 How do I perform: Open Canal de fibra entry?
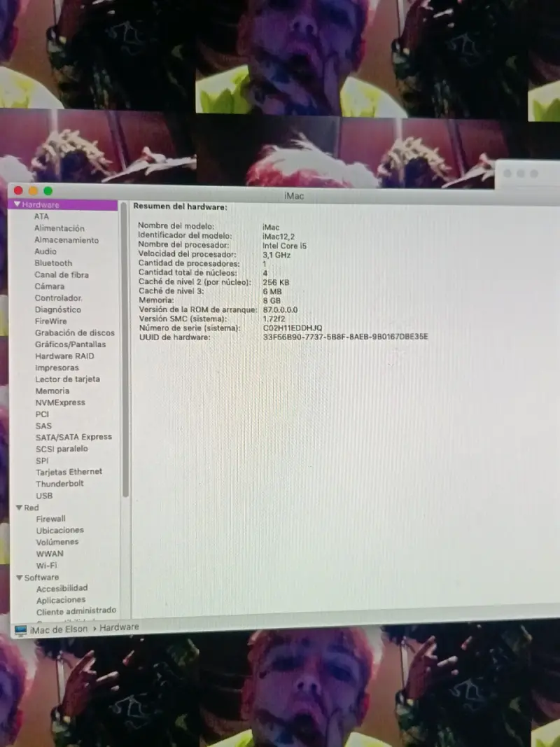[x=62, y=275]
